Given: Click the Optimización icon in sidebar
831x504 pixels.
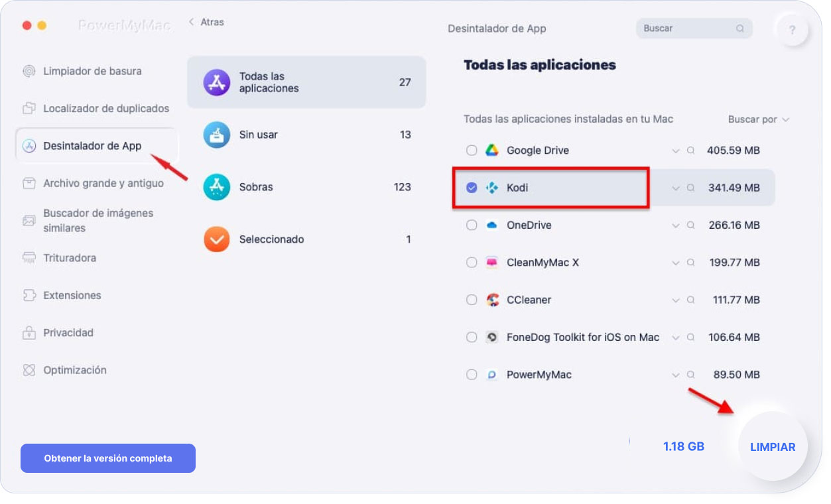Looking at the screenshot, I should [x=29, y=370].
